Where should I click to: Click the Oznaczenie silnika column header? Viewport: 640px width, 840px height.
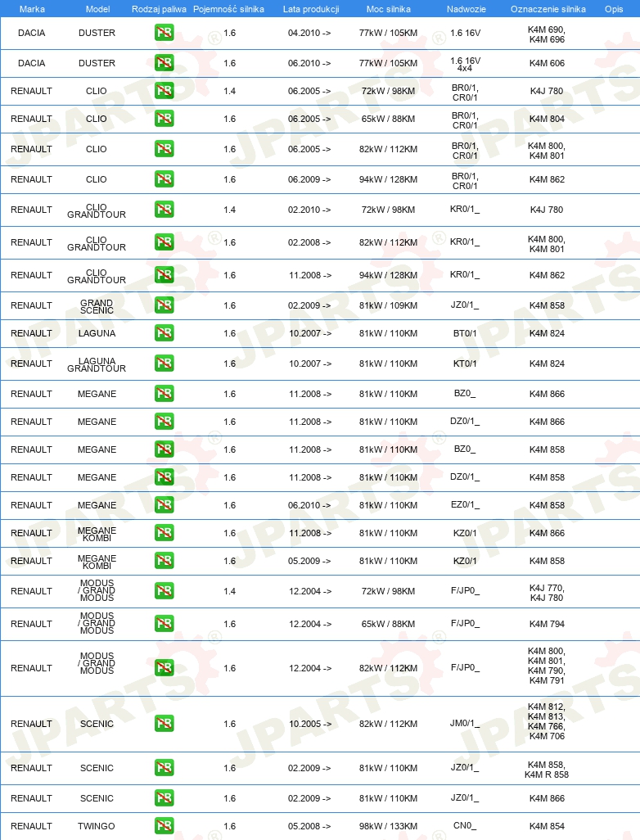click(x=548, y=9)
